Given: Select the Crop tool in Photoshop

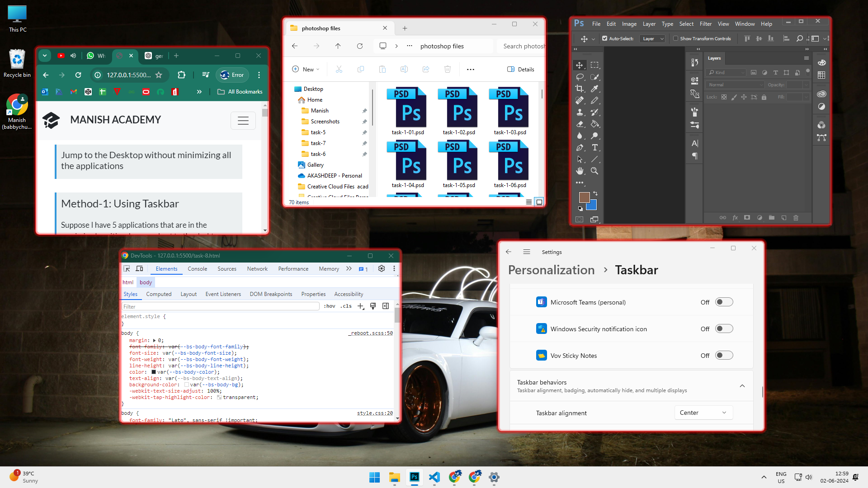Looking at the screenshot, I should point(580,89).
